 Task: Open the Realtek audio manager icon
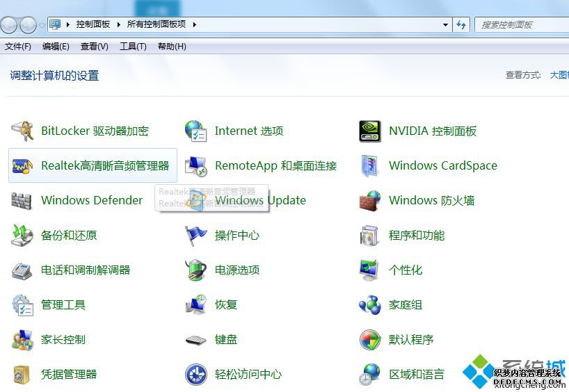[22, 165]
